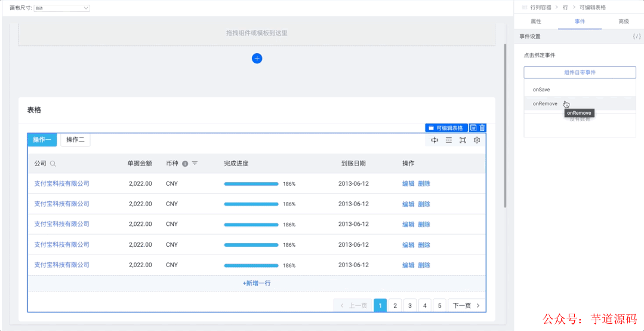Click the 表格 card title
Viewport: 644px width, 331px height.
34,110
